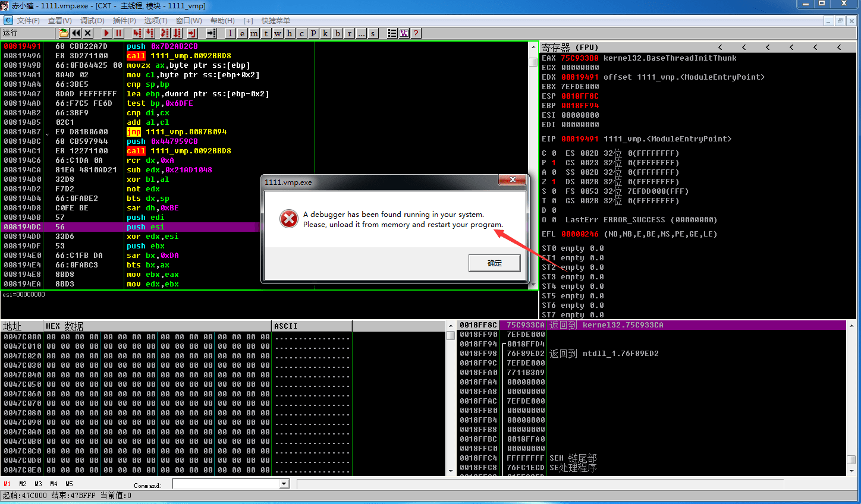Open the 帮助(H) menu
The width and height of the screenshot is (861, 504).
222,21
